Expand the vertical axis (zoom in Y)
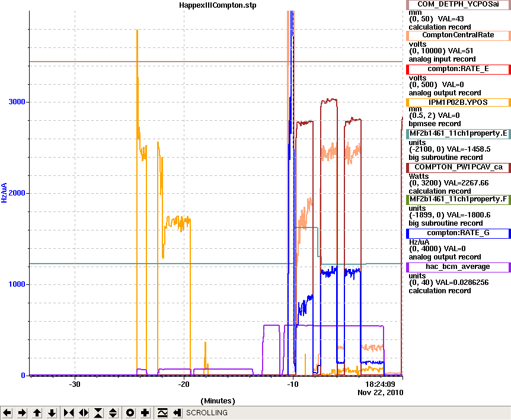Image resolution: width=511 pixels, height=420 pixels. click(x=113, y=413)
